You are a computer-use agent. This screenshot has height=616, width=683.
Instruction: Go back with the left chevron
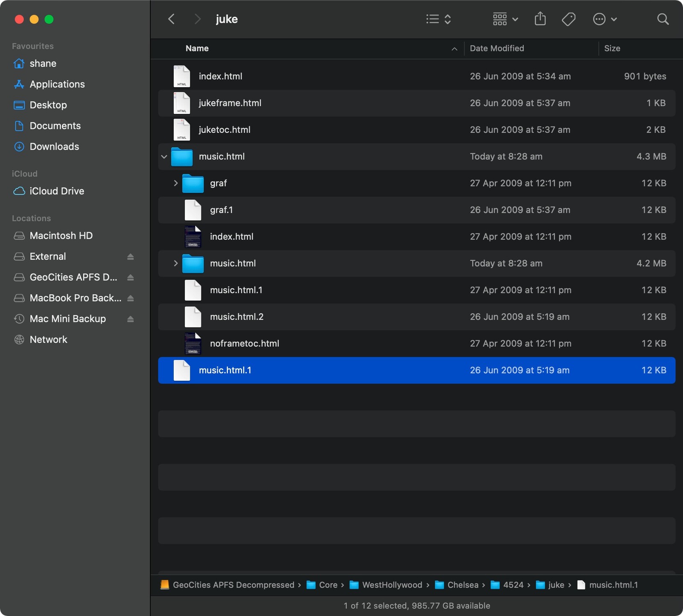(171, 19)
